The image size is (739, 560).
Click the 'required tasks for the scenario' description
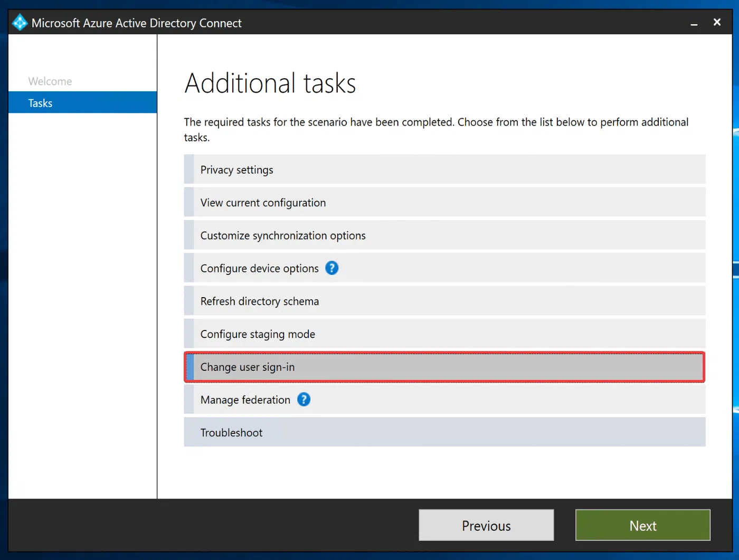point(436,129)
